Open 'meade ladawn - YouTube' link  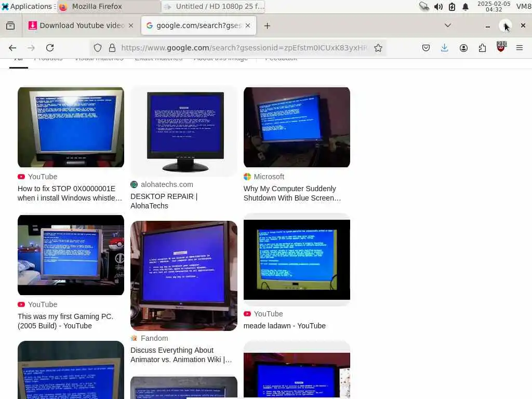[285, 326]
